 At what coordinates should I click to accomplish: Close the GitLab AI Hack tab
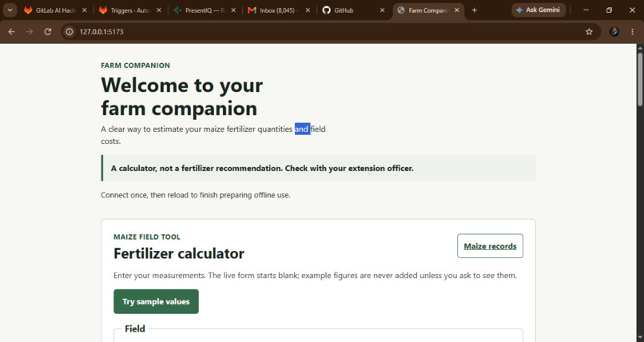85,10
